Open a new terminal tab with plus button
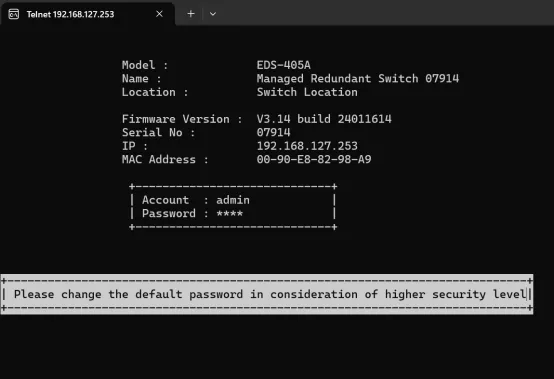Screen dimensions: 554x379 [191, 14]
